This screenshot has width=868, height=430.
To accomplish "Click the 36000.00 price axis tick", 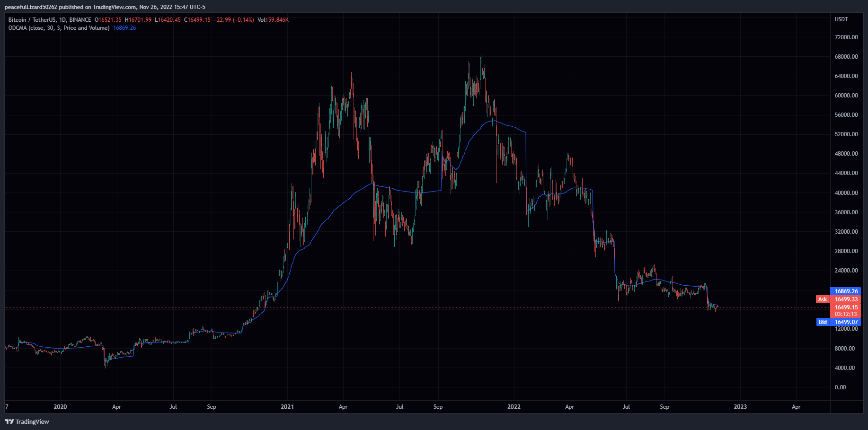I will [x=846, y=212].
